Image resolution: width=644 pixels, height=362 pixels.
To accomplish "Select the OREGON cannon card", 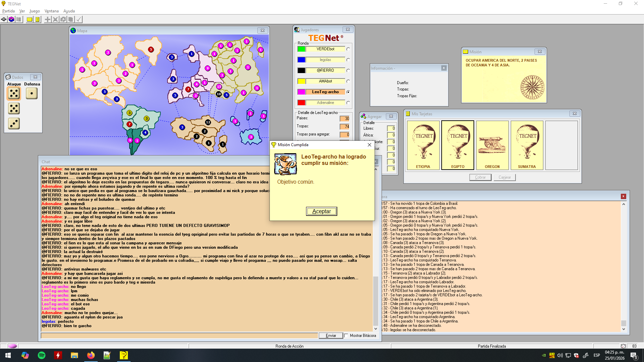I will [492, 145].
